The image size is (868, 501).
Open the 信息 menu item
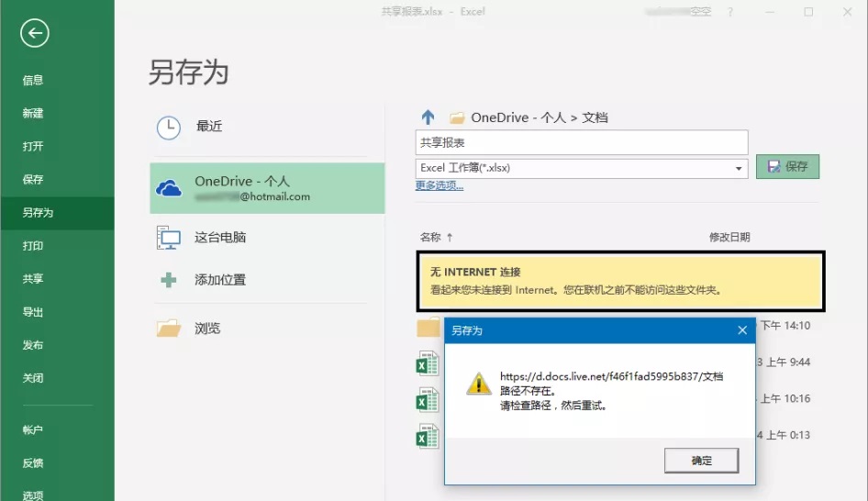(33, 80)
